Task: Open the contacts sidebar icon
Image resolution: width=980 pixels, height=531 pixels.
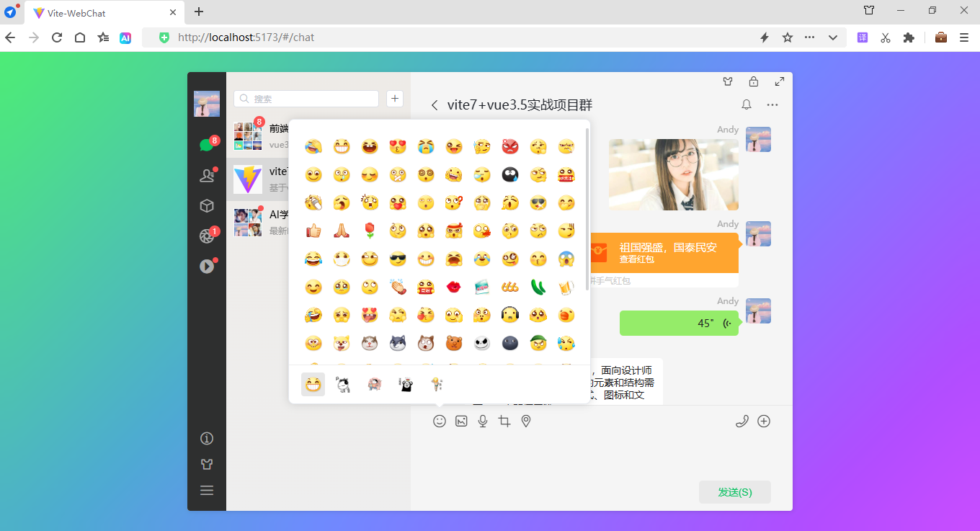Action: point(207,175)
